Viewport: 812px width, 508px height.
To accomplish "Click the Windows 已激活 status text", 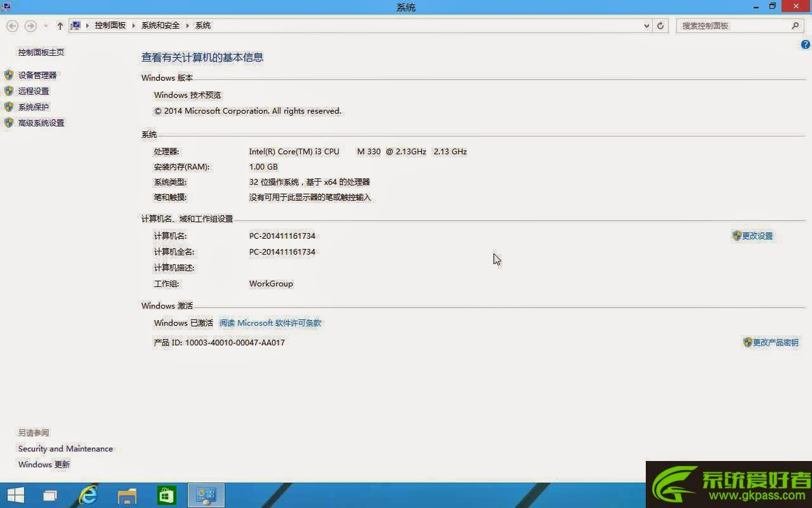I will (x=183, y=323).
